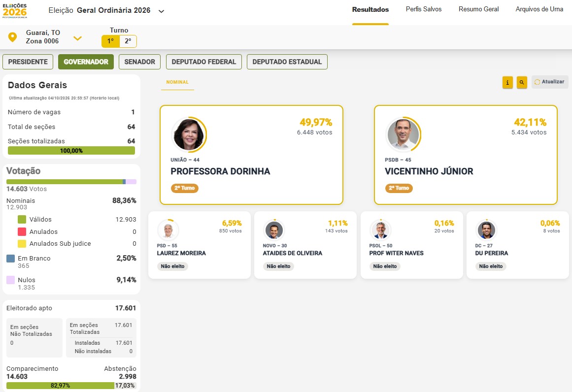Select the Anulados red legend square
The image size is (572, 392).
[22, 231]
